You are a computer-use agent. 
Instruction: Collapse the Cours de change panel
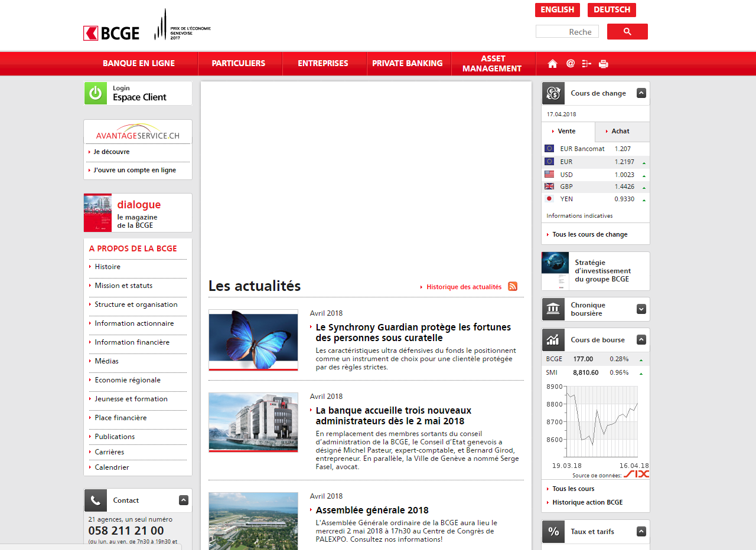(641, 93)
